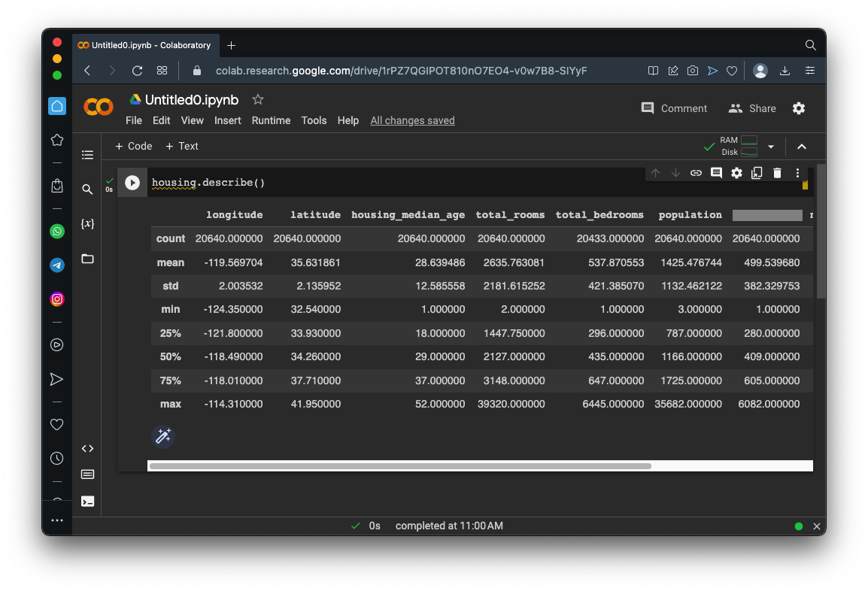This screenshot has height=591, width=868.
Task: Add a new Text cell
Action: click(x=181, y=146)
